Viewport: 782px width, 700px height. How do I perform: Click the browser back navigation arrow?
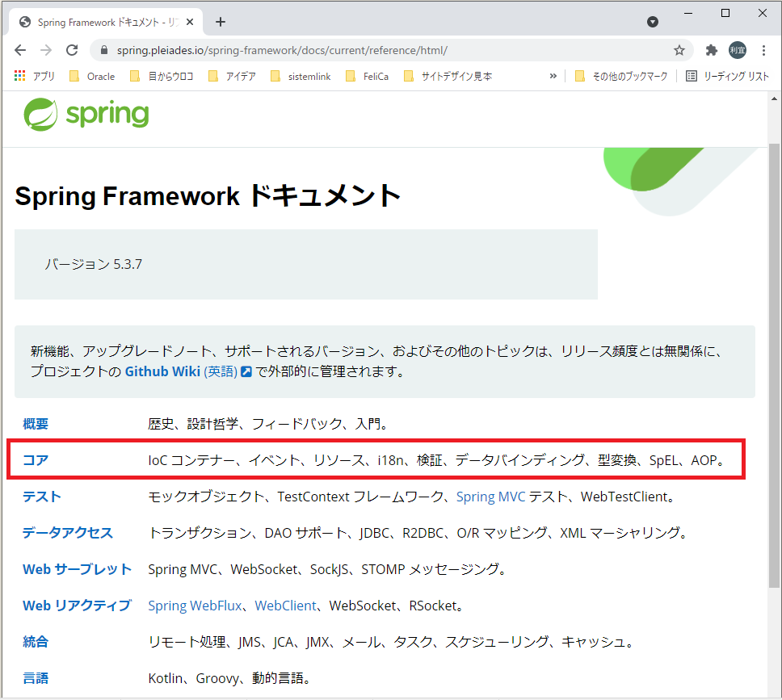(20, 49)
